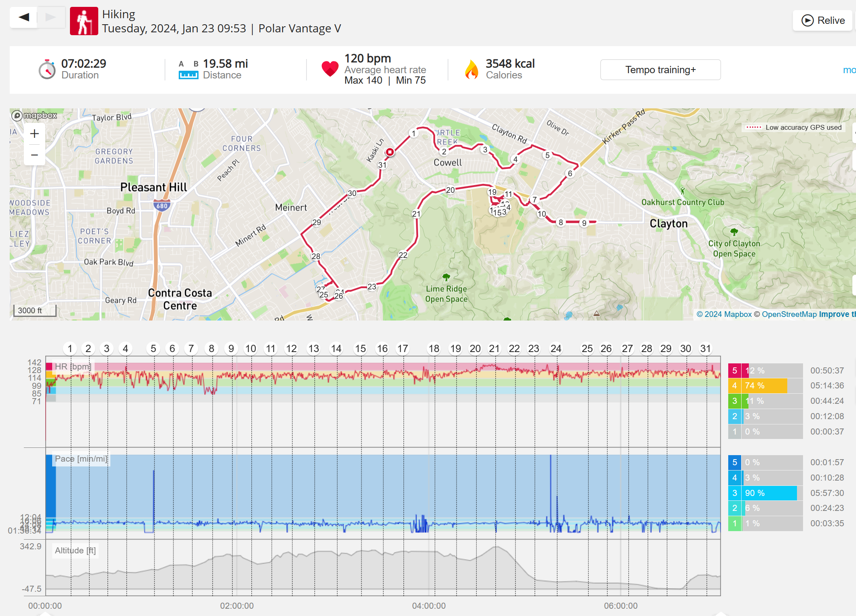The width and height of the screenshot is (856, 616).
Task: Click the OpenStreetMap attribution link
Action: (x=788, y=314)
